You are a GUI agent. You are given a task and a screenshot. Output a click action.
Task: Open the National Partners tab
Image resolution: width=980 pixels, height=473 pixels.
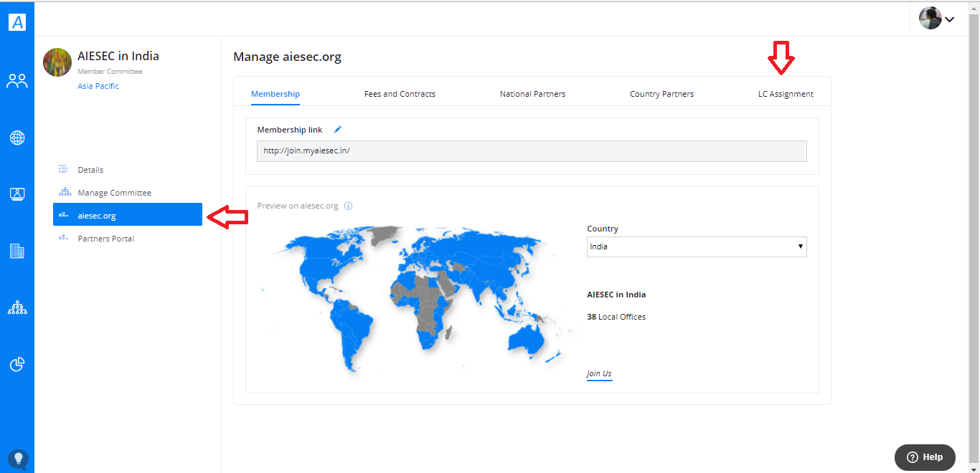coord(532,94)
